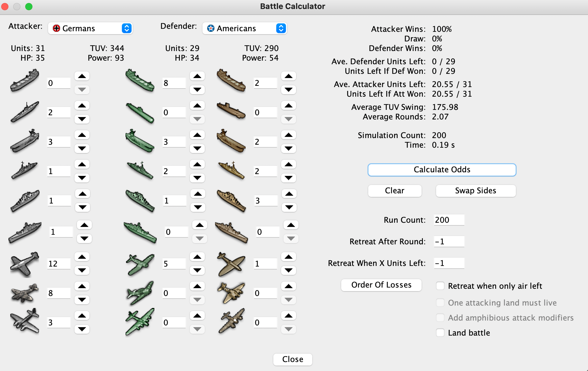Screen dimensions: 588x371
Task: Increase green submarine count with up arrow
Action: click(197, 106)
